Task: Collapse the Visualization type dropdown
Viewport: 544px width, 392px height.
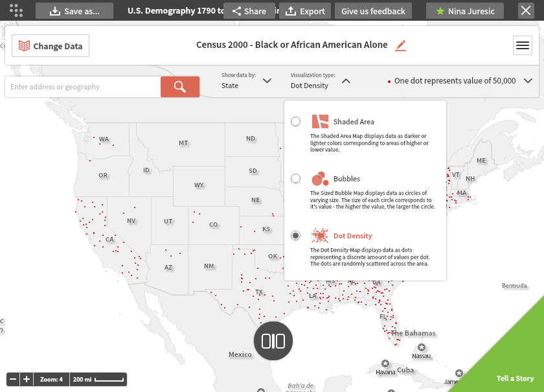Action: [x=346, y=81]
